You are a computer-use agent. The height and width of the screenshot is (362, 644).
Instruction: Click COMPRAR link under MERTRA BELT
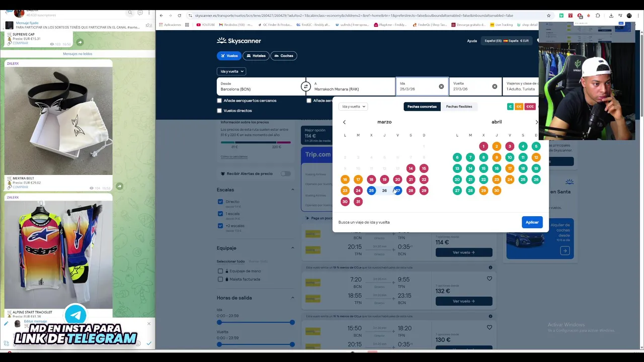(20, 187)
